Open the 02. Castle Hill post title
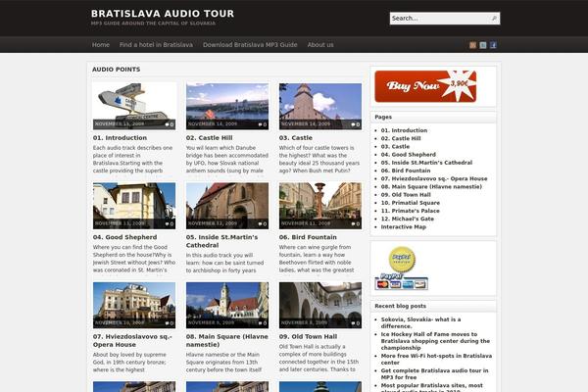Image resolution: width=588 pixels, height=392 pixels. click(x=209, y=137)
